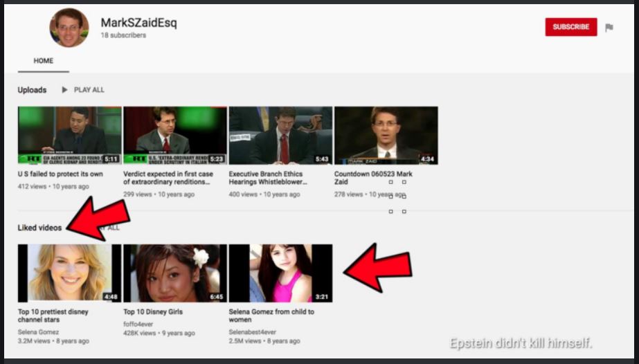Click the 4:34 duration badge
This screenshot has height=364, width=639.
pyautogui.click(x=427, y=158)
